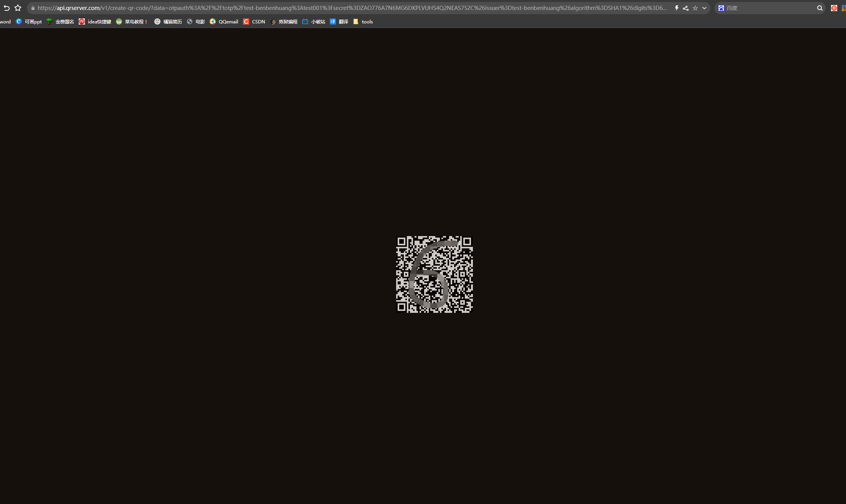This screenshot has width=846, height=504.
Task: Click the undo/restore page arrow icon
Action: click(7, 8)
